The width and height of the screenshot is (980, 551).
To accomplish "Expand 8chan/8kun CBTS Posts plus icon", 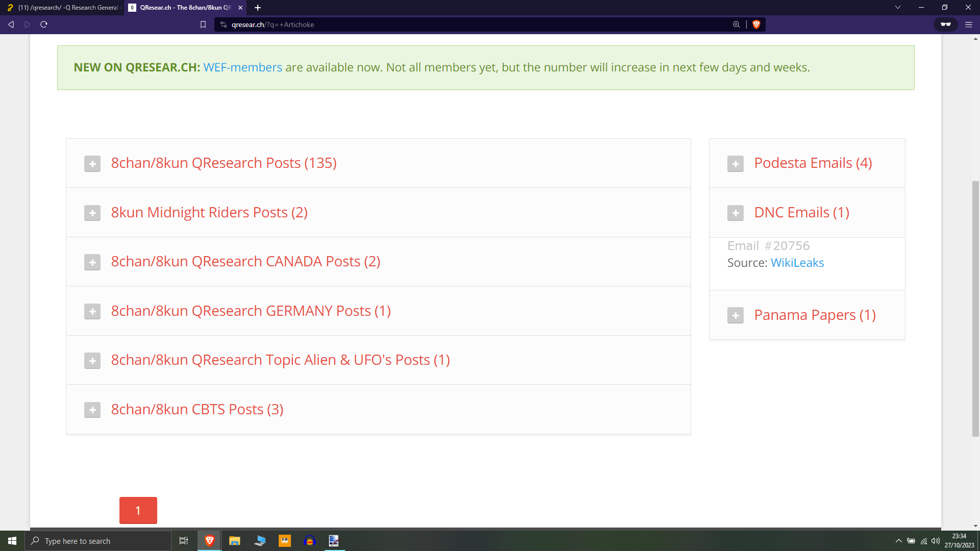I will click(x=92, y=410).
